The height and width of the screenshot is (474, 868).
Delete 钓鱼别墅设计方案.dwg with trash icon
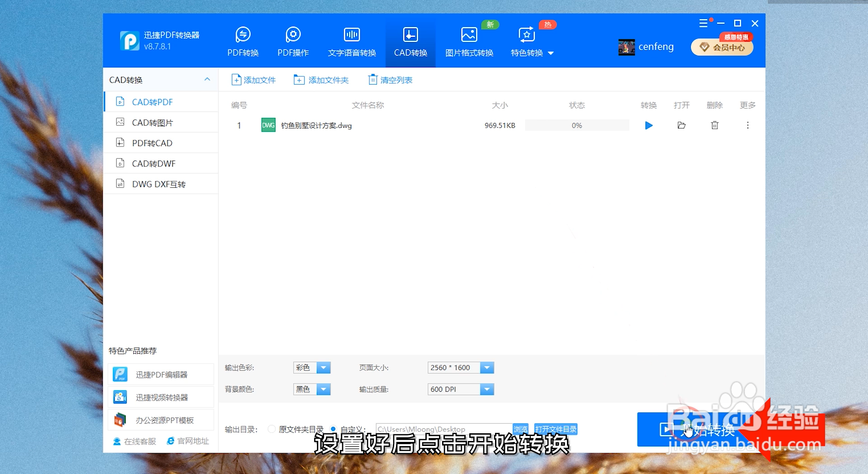(x=715, y=125)
